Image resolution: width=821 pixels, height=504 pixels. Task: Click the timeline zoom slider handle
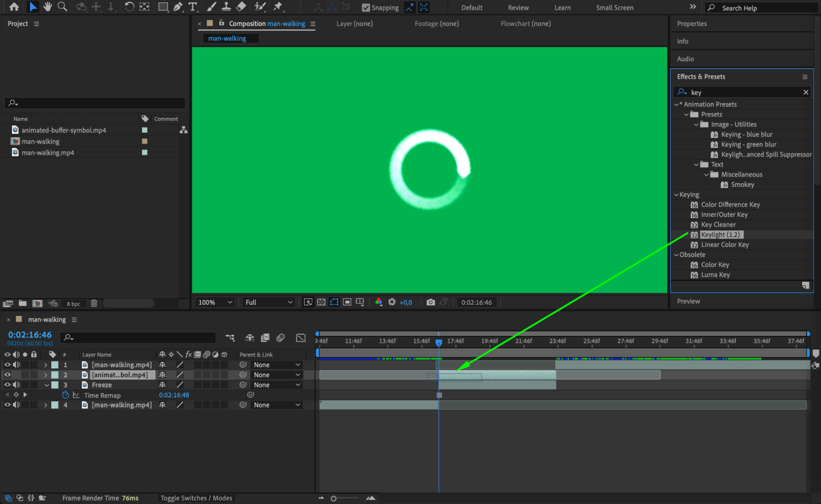(x=333, y=498)
